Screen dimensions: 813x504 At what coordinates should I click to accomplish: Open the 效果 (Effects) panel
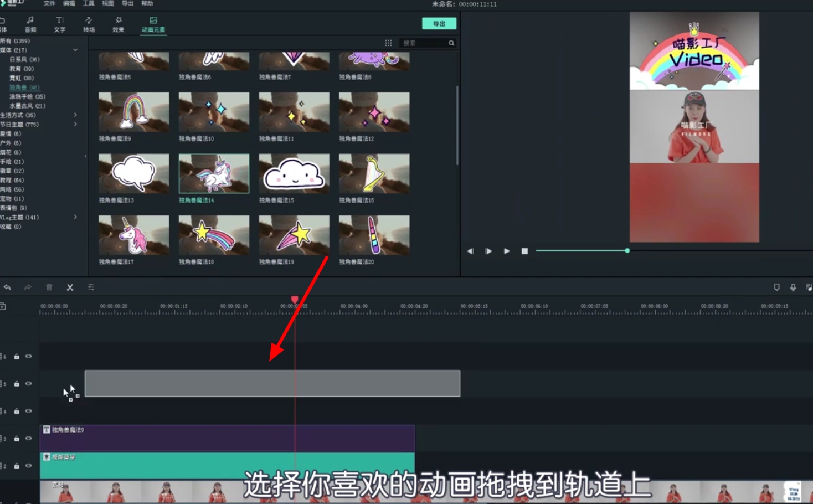click(x=118, y=24)
